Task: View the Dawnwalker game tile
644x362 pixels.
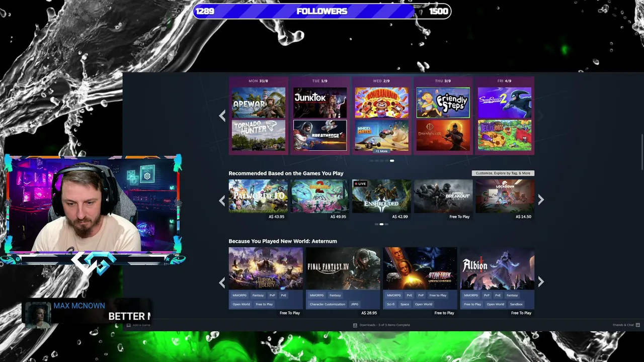Action: coord(443,135)
